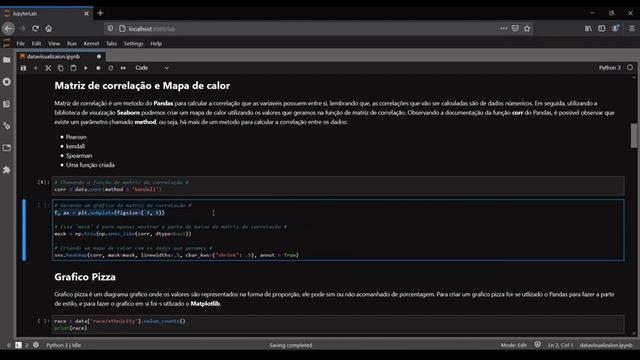Click the 'Mode: Edit' status bar item
Viewport: 640px width, 360px height.
click(513, 345)
